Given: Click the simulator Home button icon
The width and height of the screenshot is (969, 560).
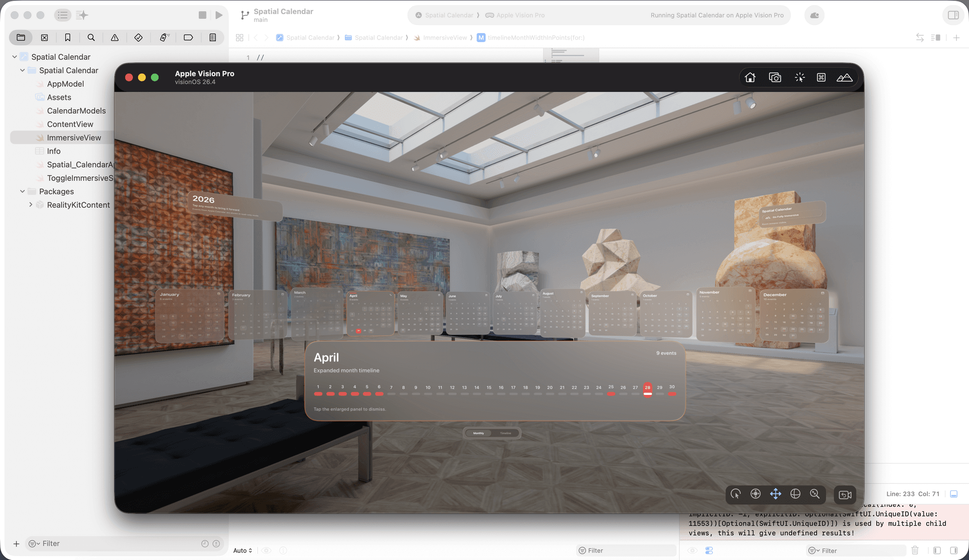Looking at the screenshot, I should tap(750, 78).
